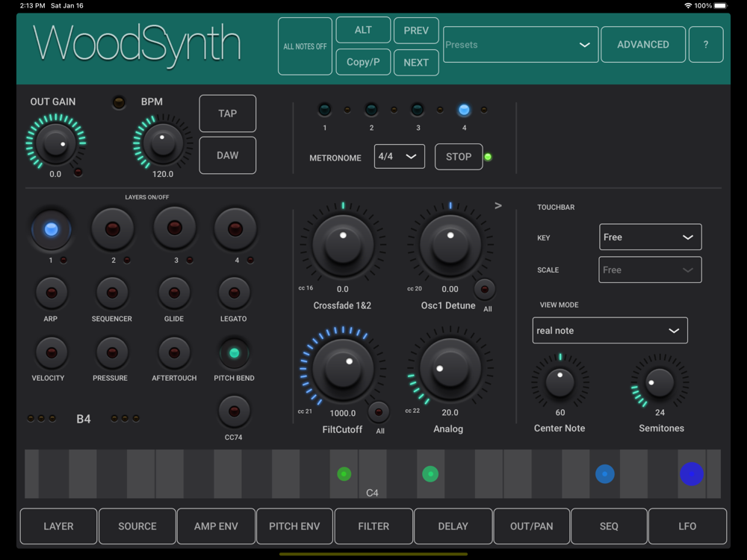
Task: Switch to the OUT/PAN tab
Action: (532, 526)
